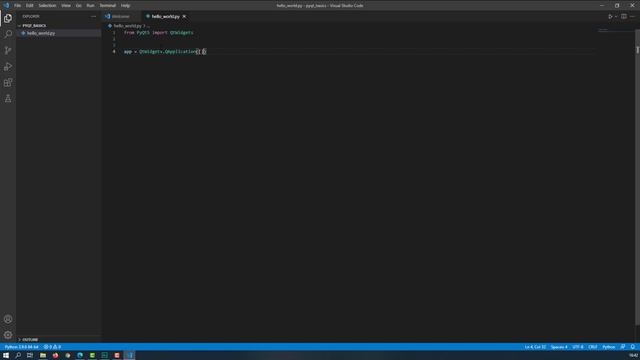Click hello_world.py in the breadcrumb
The height and width of the screenshot is (360, 640).
127,26
